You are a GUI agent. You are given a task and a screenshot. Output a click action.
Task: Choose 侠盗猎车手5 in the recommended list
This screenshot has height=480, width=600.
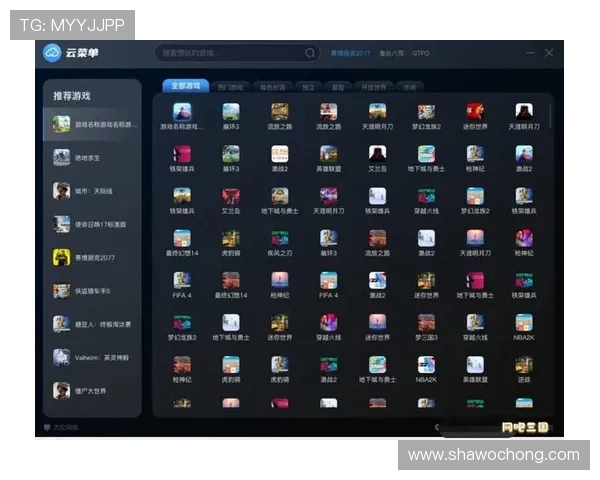(x=96, y=291)
